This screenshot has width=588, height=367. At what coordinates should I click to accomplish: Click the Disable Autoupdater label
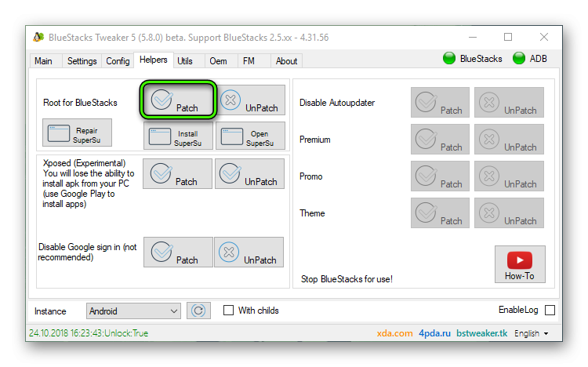(x=337, y=103)
